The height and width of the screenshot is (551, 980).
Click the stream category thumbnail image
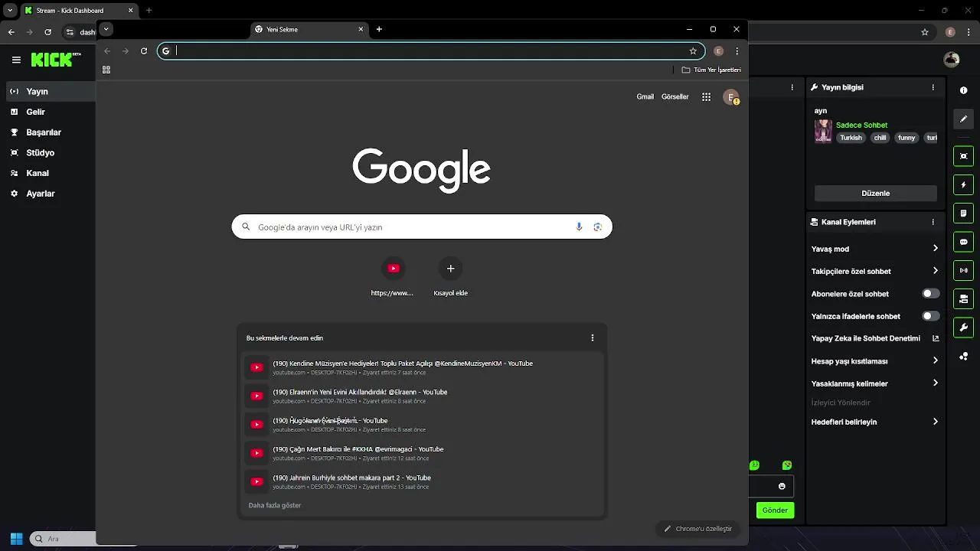[x=823, y=131]
